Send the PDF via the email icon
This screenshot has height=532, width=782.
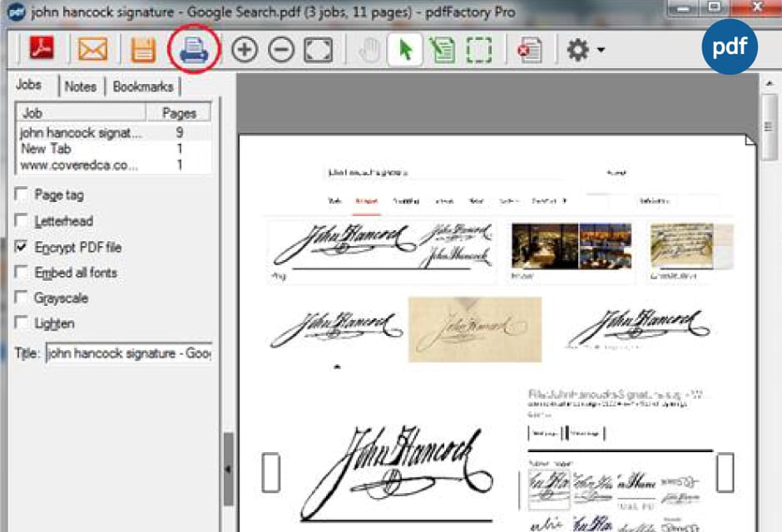tap(93, 49)
